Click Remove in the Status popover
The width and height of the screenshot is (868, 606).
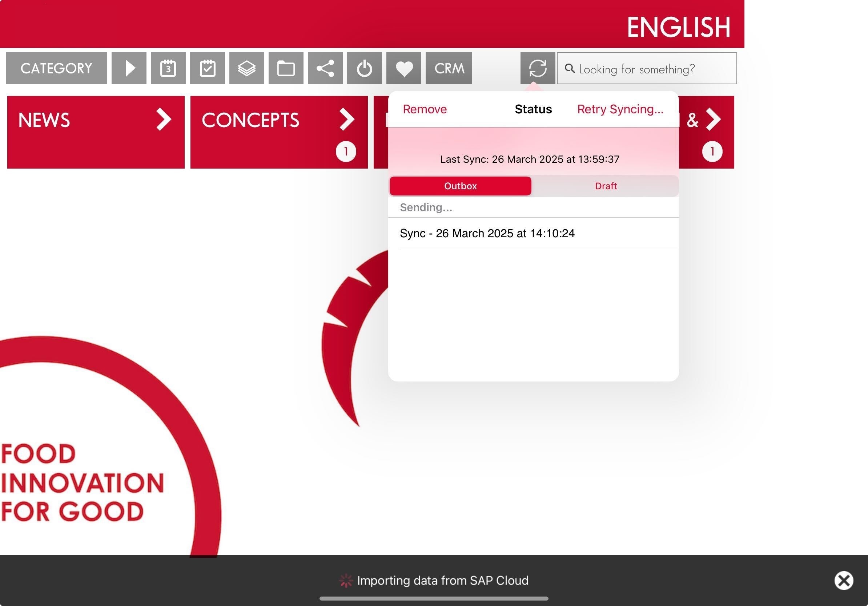[425, 109]
